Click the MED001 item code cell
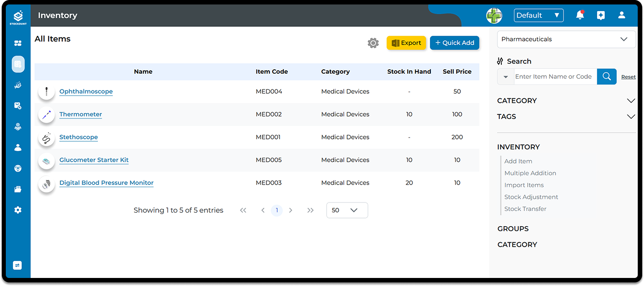 [x=268, y=137]
